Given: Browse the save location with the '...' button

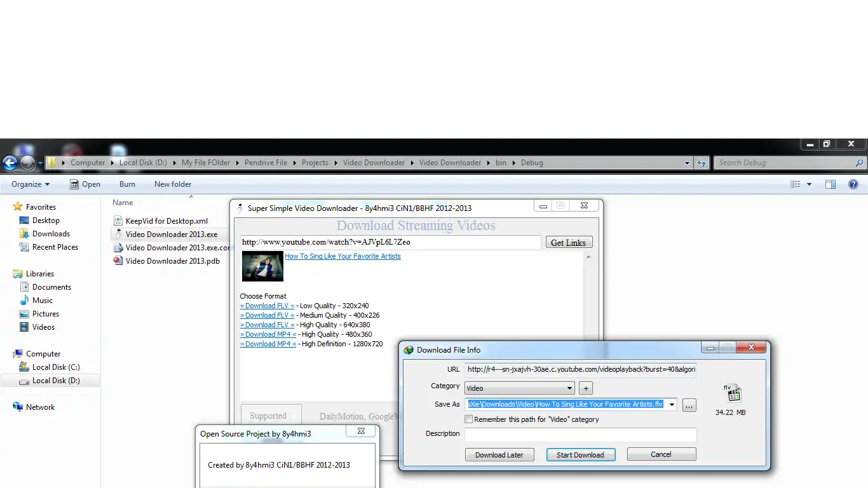Looking at the screenshot, I should [x=689, y=405].
